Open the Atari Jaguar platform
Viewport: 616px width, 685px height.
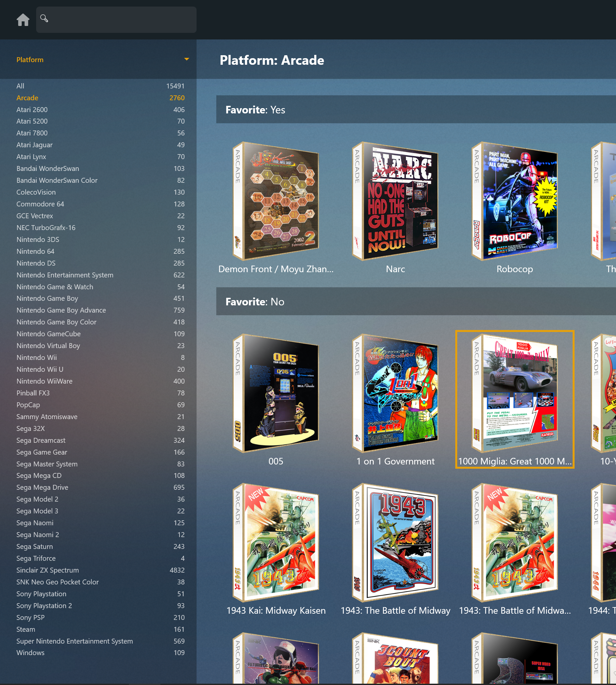(101, 145)
